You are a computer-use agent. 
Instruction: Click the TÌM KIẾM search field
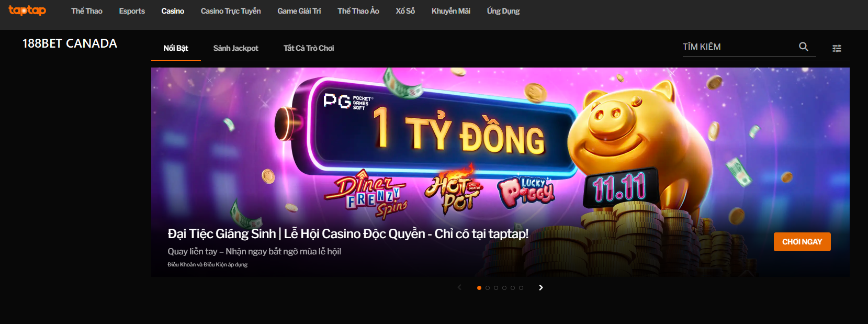(739, 47)
